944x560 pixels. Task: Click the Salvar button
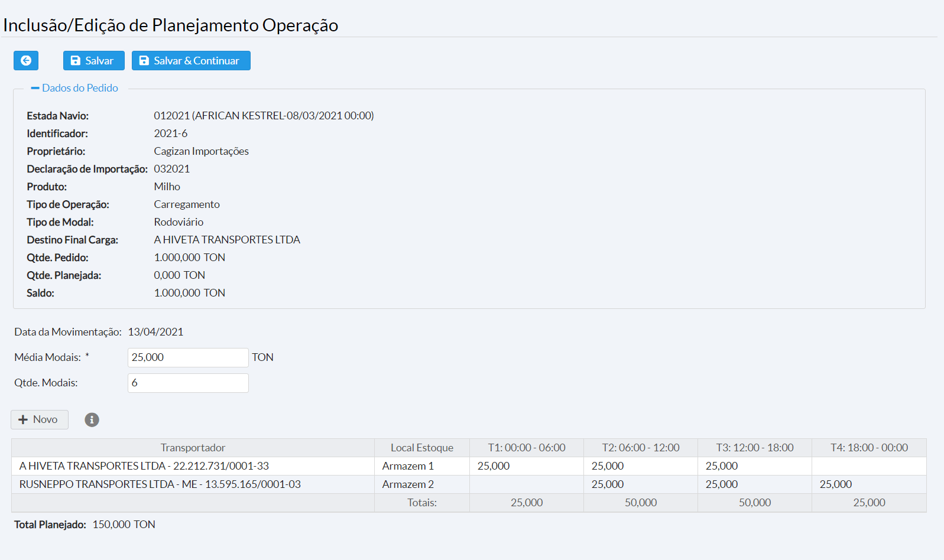(93, 60)
